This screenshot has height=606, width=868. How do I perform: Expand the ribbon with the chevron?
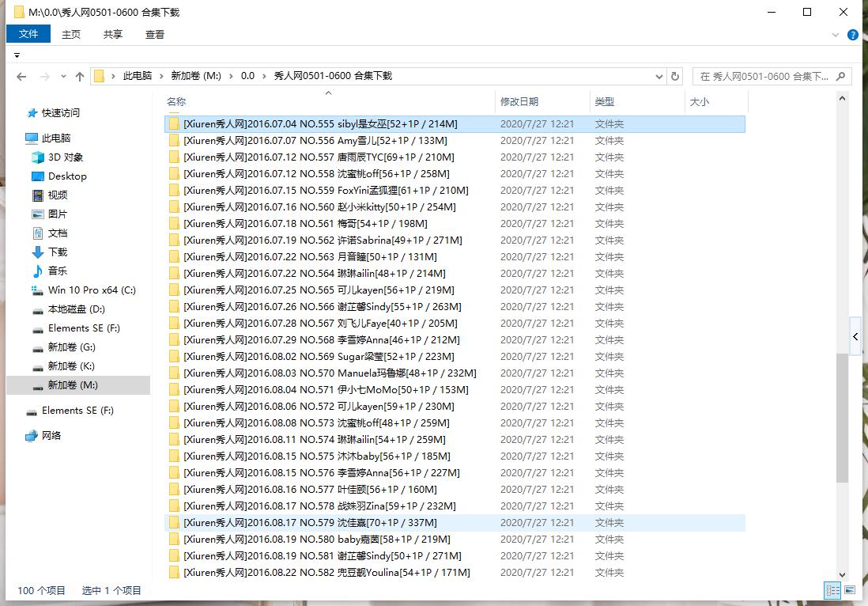pos(836,35)
